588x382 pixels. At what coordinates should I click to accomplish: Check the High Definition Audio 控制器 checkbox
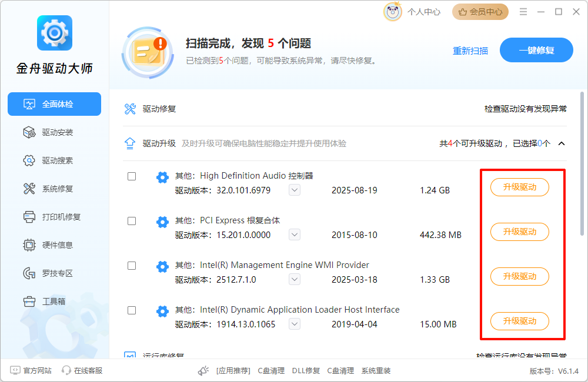[x=132, y=176]
